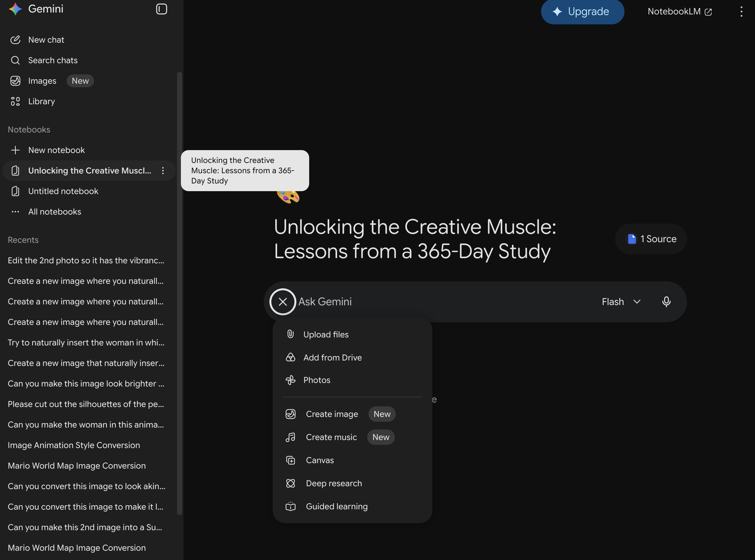This screenshot has height=560, width=755.
Task: Open chat 'Can you make this image look brighter'
Action: pyautogui.click(x=86, y=383)
